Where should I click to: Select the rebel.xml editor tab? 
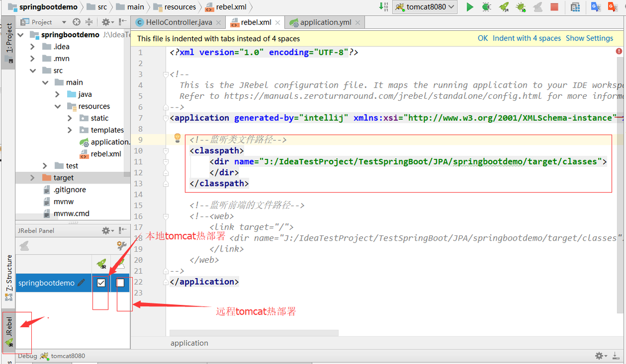[x=255, y=22]
